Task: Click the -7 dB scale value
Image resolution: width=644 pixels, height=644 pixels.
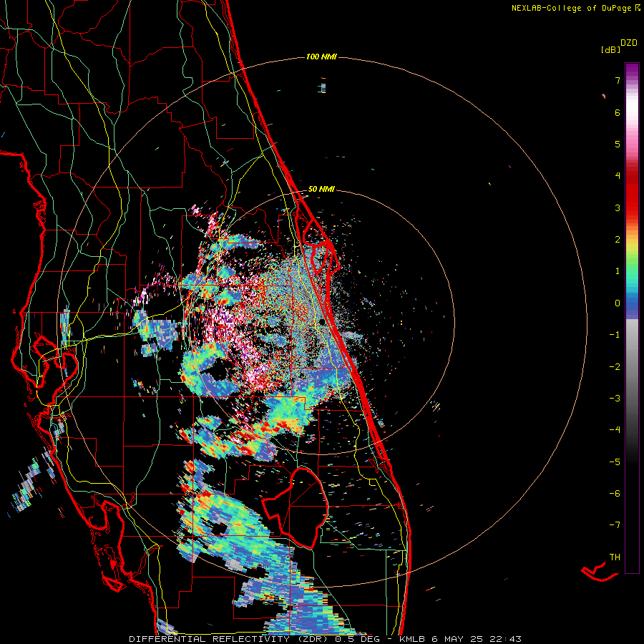Action: [x=615, y=525]
